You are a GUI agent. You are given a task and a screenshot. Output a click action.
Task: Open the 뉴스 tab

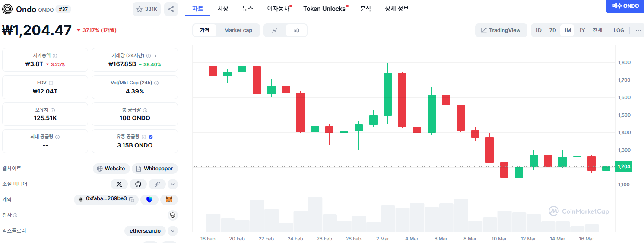[x=248, y=9]
